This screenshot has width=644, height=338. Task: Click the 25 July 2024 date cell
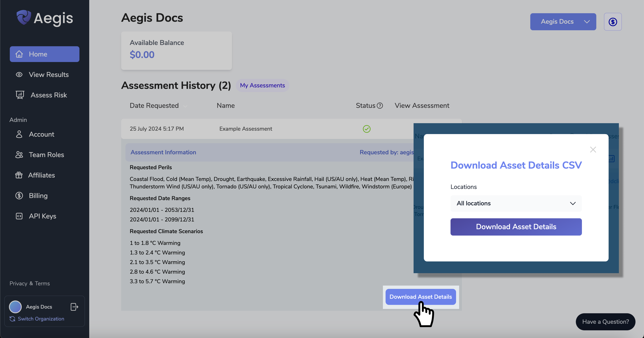157,129
